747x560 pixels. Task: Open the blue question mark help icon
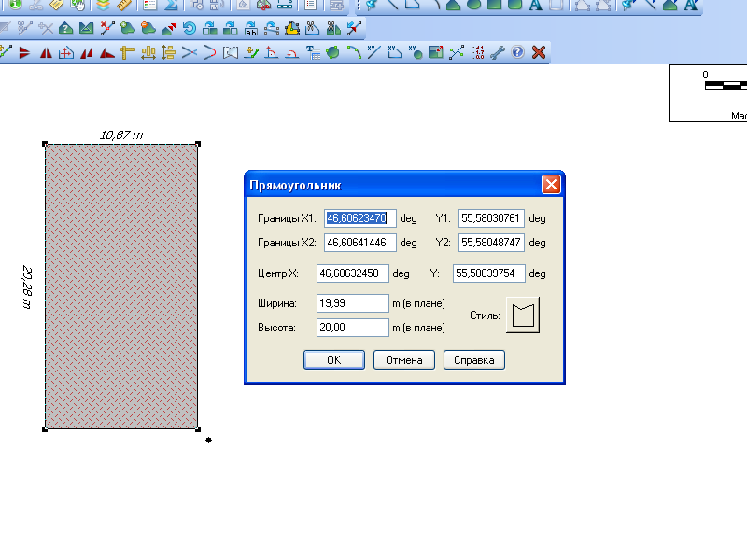(x=517, y=52)
